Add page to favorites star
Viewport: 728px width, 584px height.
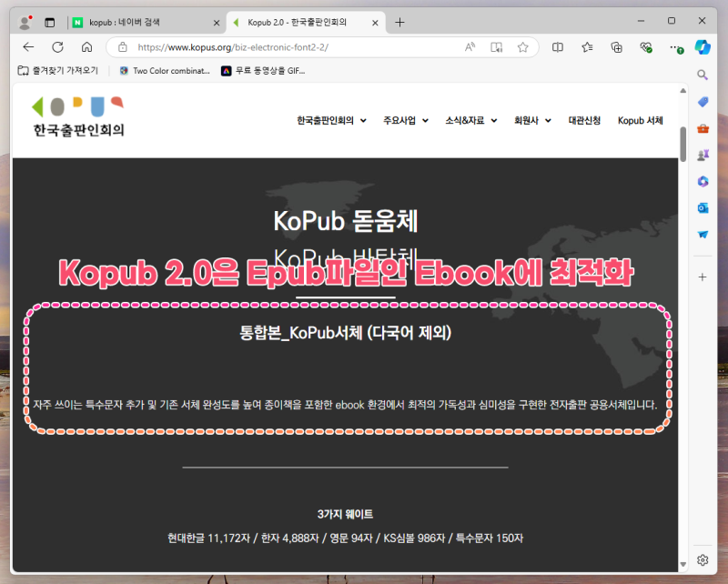[x=522, y=47]
